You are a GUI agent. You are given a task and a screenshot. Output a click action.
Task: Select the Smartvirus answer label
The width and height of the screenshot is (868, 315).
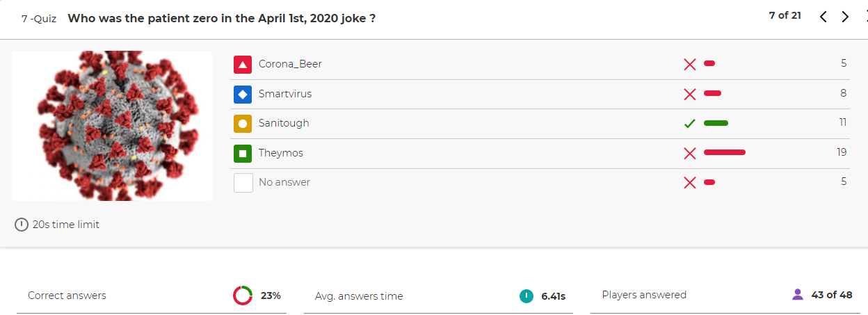tap(285, 94)
